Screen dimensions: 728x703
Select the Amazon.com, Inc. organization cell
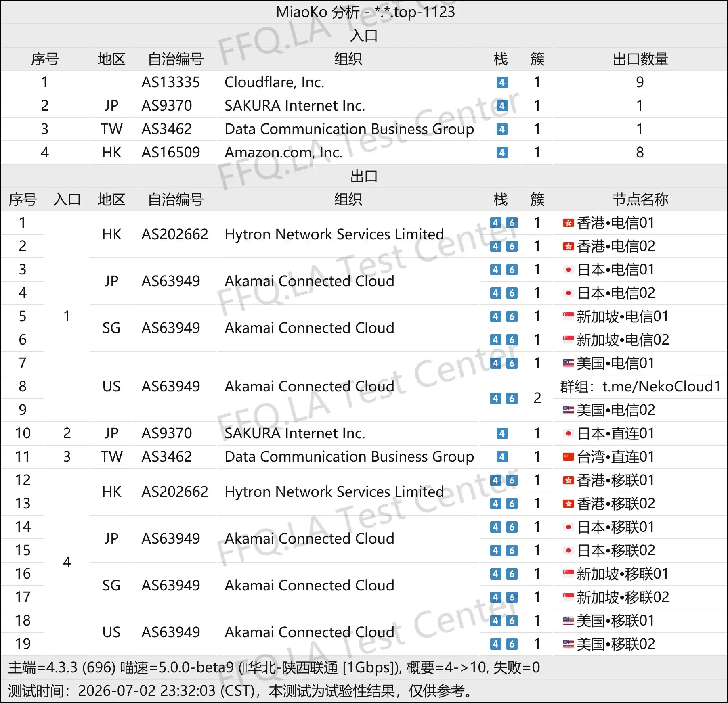(283, 153)
